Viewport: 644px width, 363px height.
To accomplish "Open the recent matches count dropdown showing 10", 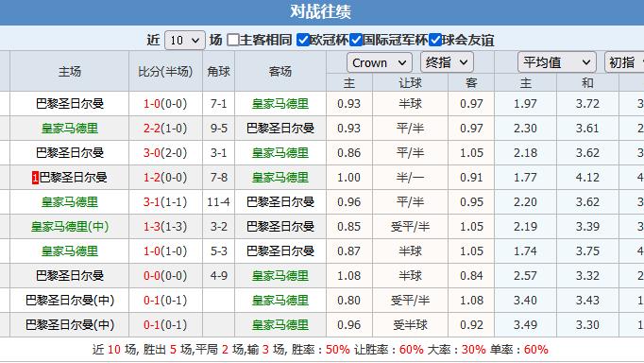I will tap(185, 41).
